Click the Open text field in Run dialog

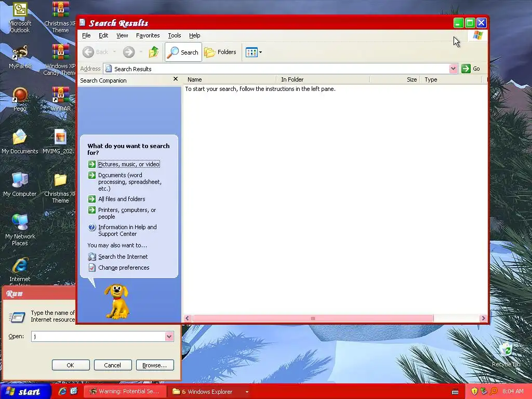[x=98, y=336]
